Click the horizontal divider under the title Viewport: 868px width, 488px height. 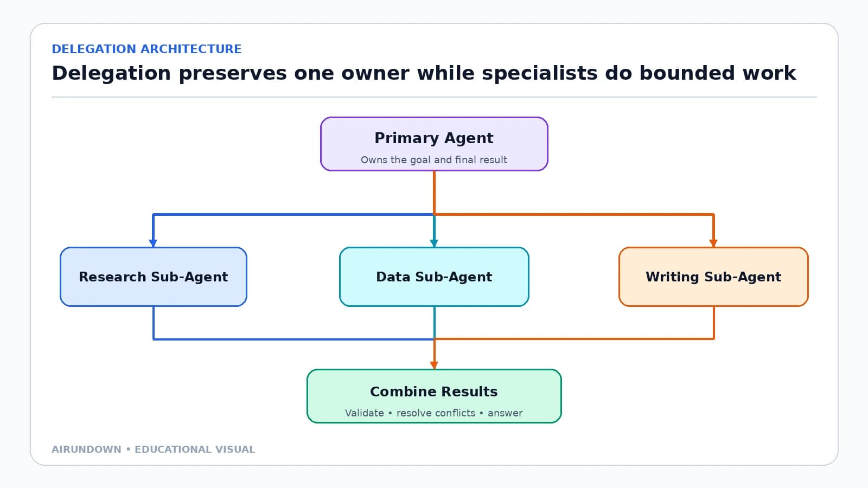pyautogui.click(x=434, y=97)
